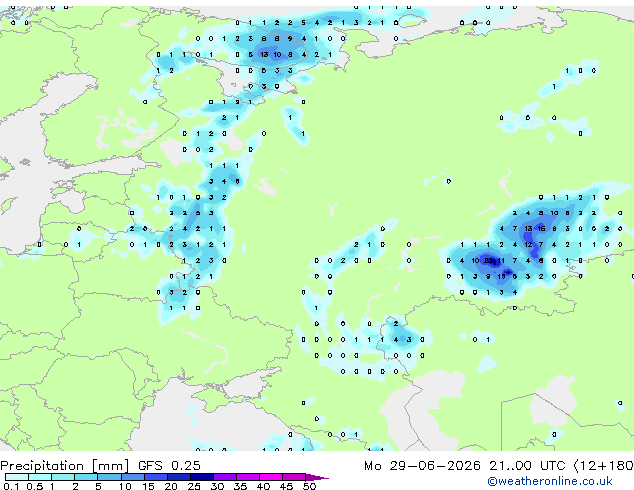This screenshot has width=634, height=490.
Task: Click the legend label '45'
Action: click(x=286, y=486)
